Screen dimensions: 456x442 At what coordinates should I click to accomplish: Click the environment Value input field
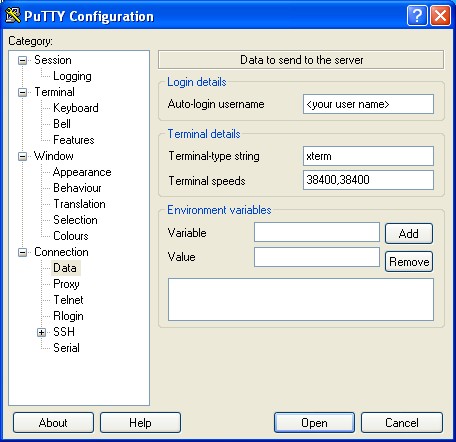click(x=317, y=257)
